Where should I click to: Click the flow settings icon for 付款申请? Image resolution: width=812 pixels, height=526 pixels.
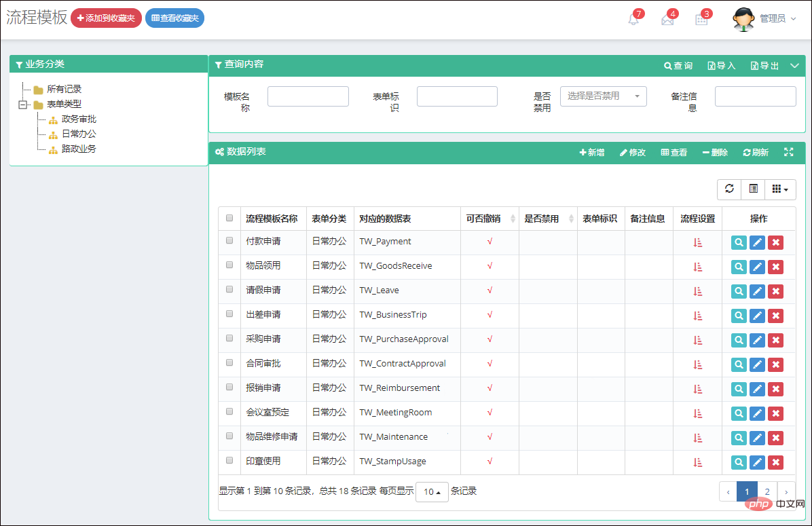point(697,242)
